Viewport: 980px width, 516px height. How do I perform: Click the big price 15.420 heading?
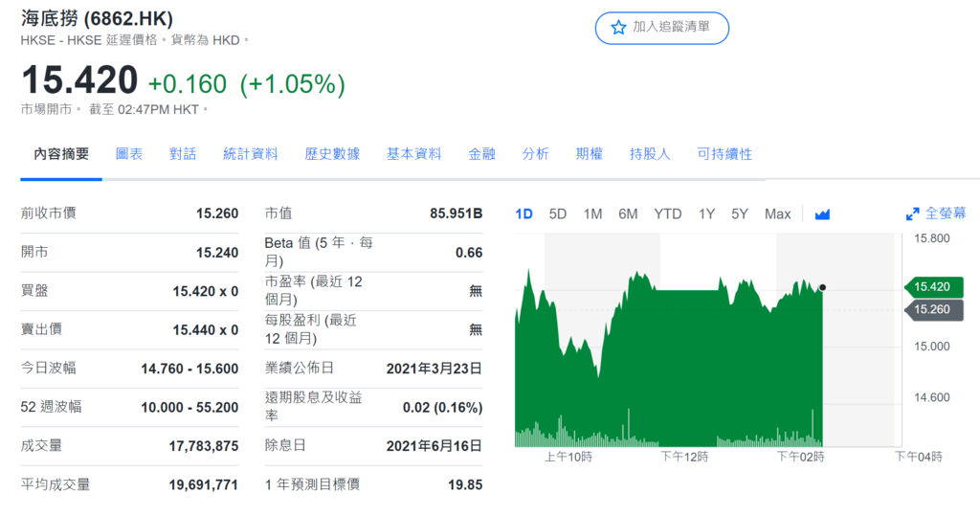[79, 80]
